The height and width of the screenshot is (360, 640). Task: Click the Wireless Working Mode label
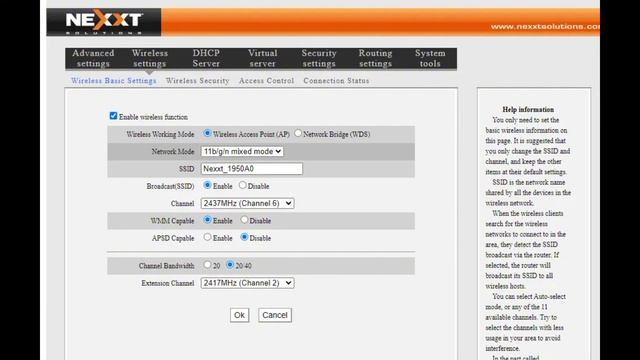(160, 134)
